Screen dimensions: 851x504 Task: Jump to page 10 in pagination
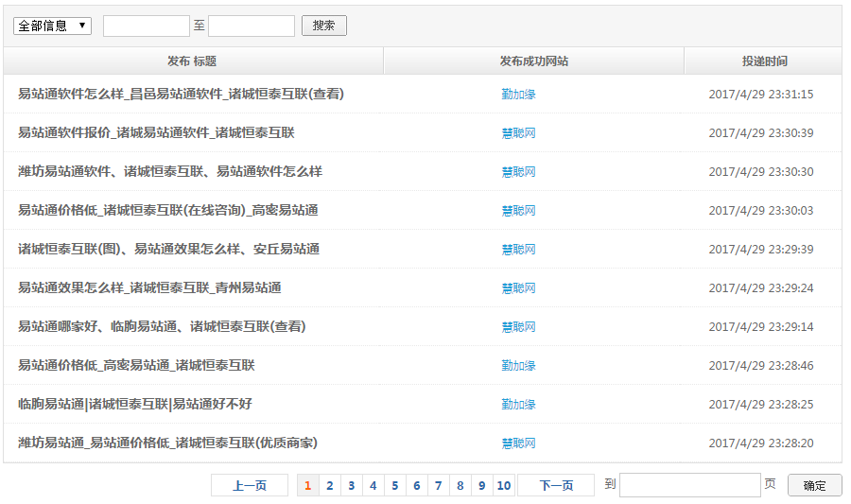(x=503, y=486)
